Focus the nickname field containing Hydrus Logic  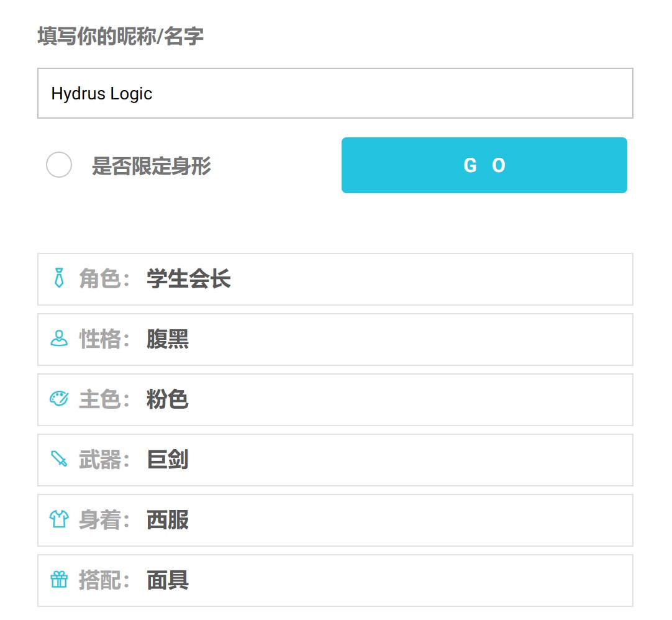pos(335,93)
